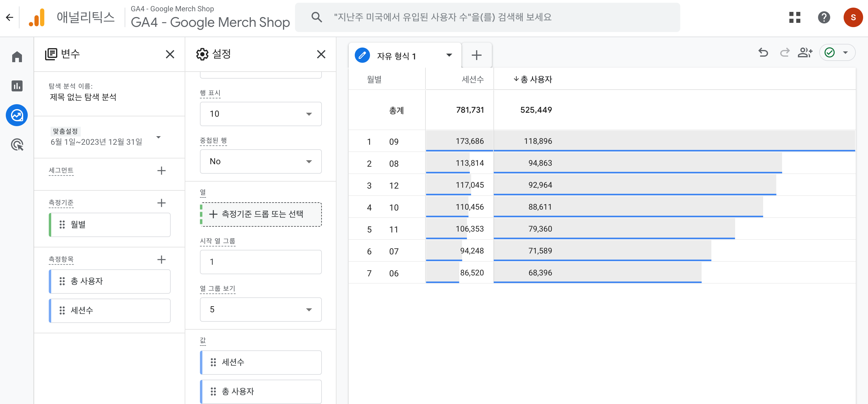868x404 pixels.
Task: Click drag handle of 월별 dimension chip
Action: click(x=62, y=225)
